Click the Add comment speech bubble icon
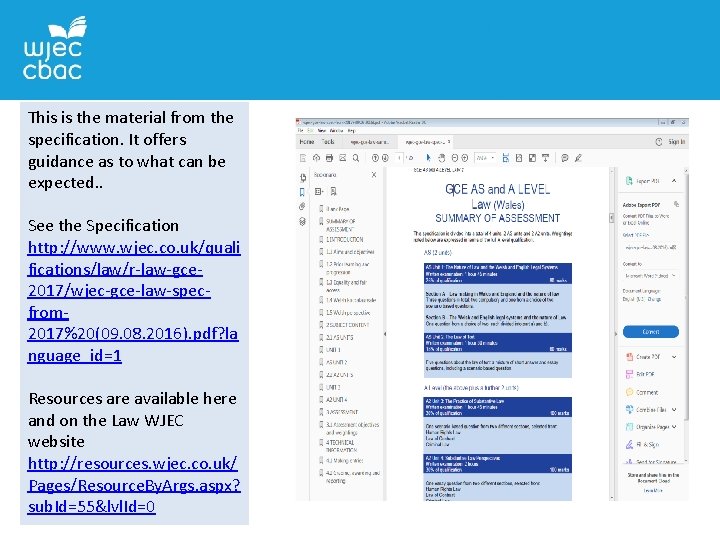The height and width of the screenshot is (540, 720). [565, 158]
